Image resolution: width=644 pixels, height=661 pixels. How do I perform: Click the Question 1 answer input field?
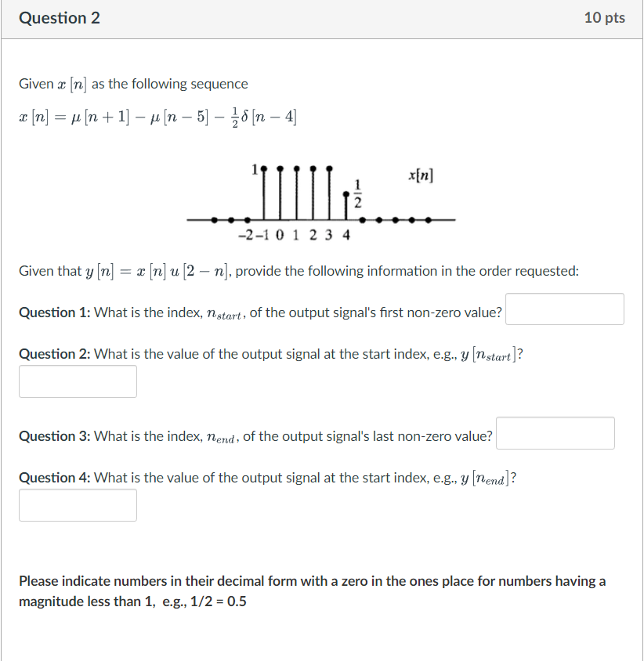coord(564,309)
